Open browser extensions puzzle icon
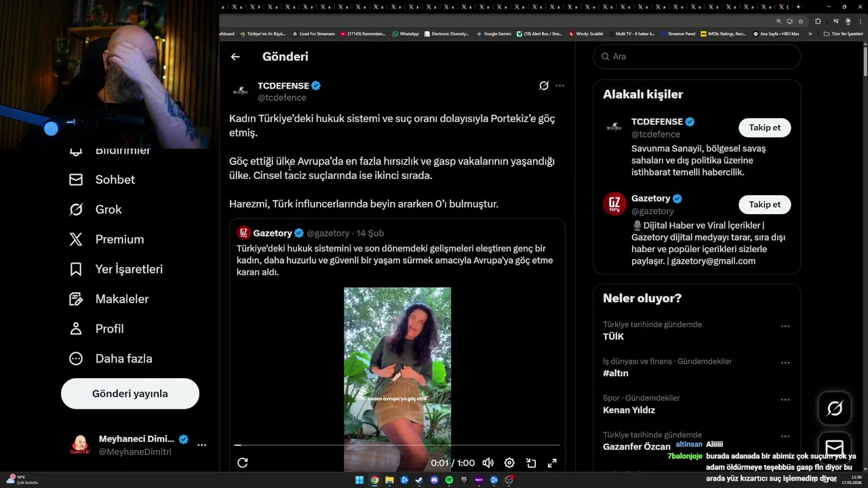The height and width of the screenshot is (488, 868). (818, 22)
